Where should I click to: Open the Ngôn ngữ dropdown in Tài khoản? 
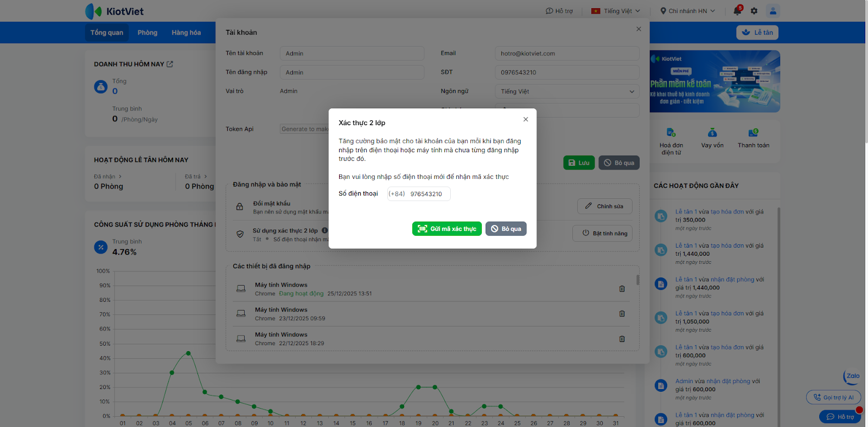567,92
